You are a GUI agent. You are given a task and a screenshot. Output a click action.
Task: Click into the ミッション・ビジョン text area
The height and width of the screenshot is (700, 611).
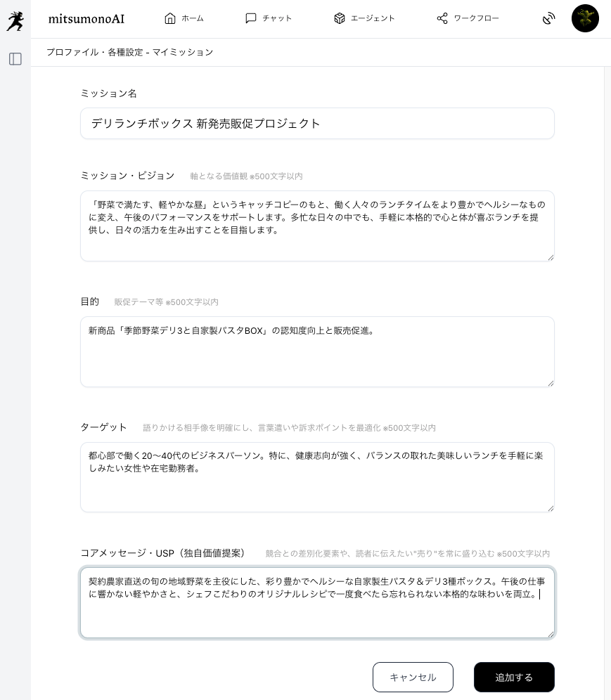pyautogui.click(x=317, y=226)
